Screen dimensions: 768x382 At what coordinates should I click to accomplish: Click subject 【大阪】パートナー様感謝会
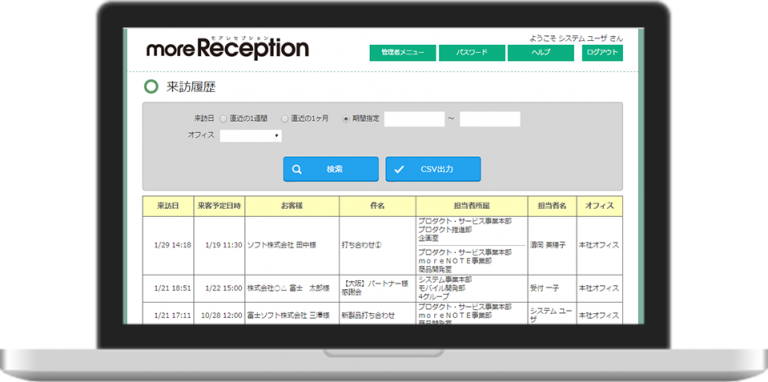click(376, 288)
